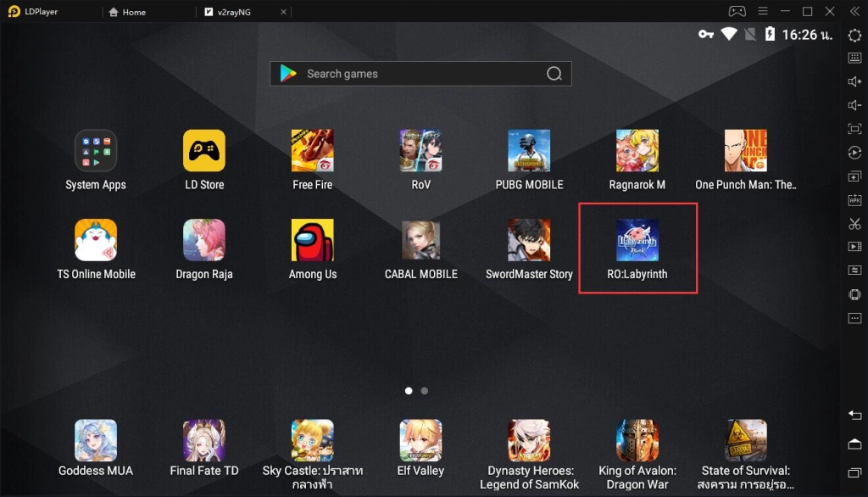Select the first home screen page dot
The height and width of the screenshot is (497, 868).
[409, 391]
